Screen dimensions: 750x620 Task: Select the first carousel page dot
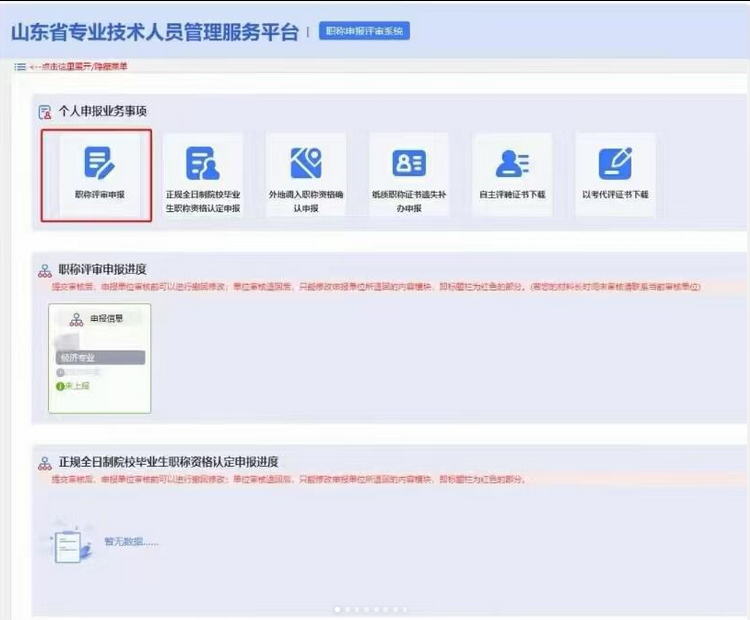coord(338,609)
